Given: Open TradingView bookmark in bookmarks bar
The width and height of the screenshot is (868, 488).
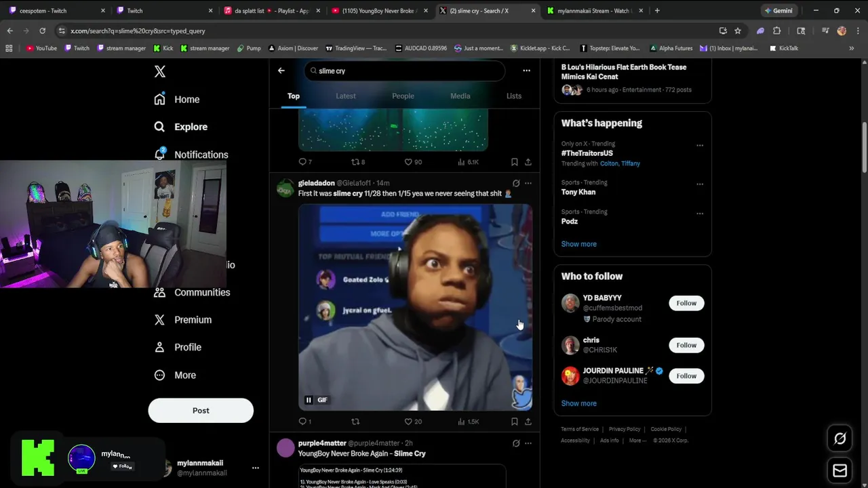Looking at the screenshot, I should click(x=356, y=48).
